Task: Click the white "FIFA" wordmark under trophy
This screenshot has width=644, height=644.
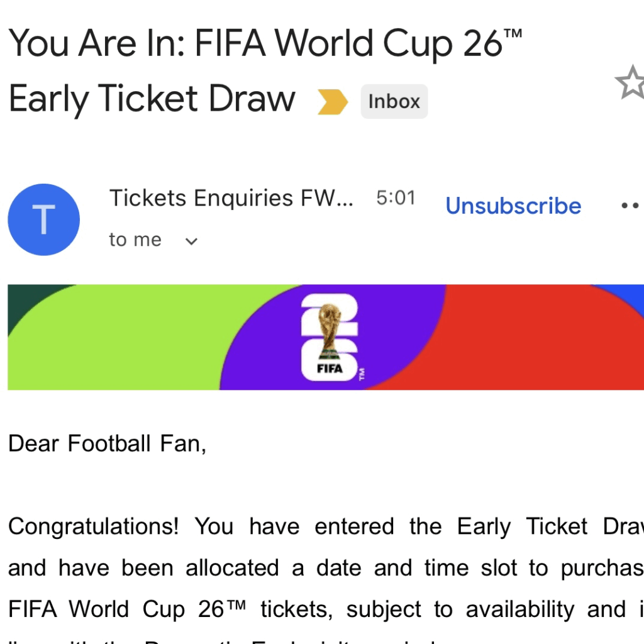Action: coord(330,369)
